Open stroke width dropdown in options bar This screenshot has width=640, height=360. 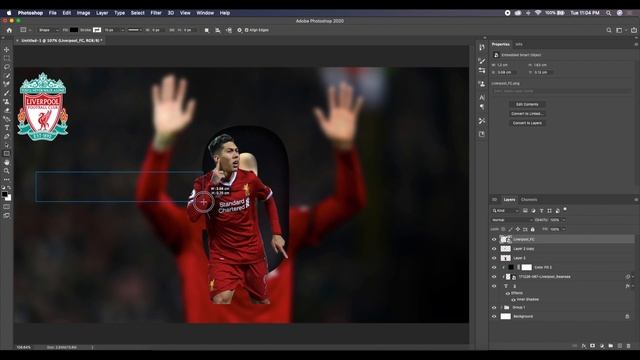tap(123, 30)
